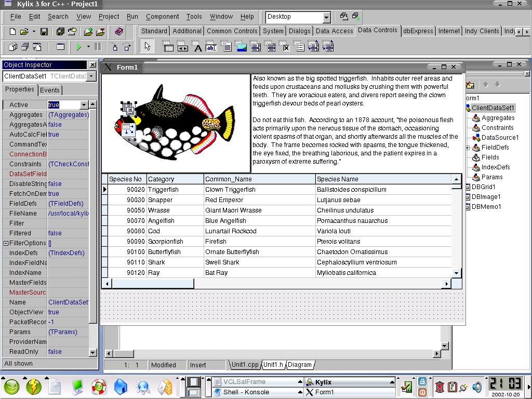Viewport: 532px width, 399px height.
Task: Select the DBGrid component in palette
Action: coord(168,47)
